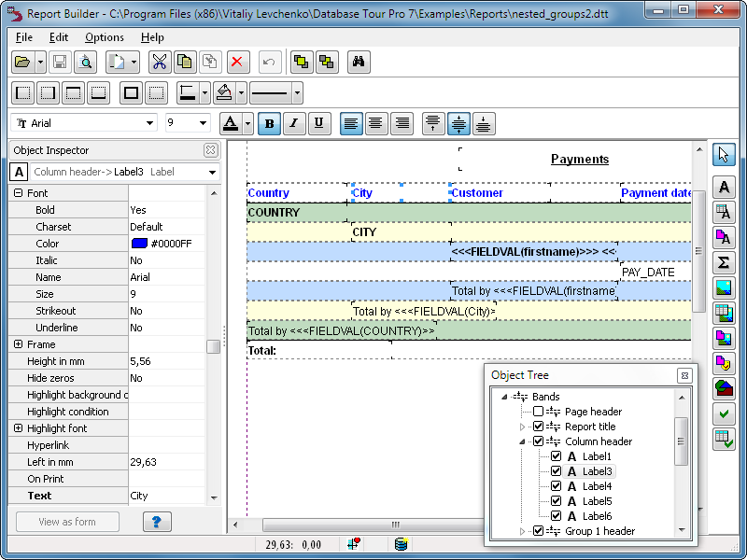
Task: Click the Cut scissors icon
Action: [159, 63]
